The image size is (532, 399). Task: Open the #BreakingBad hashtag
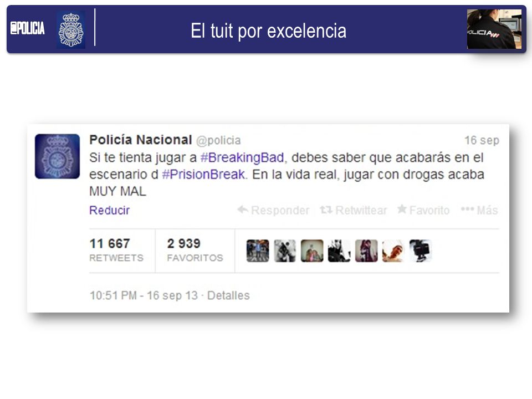pos(242,158)
